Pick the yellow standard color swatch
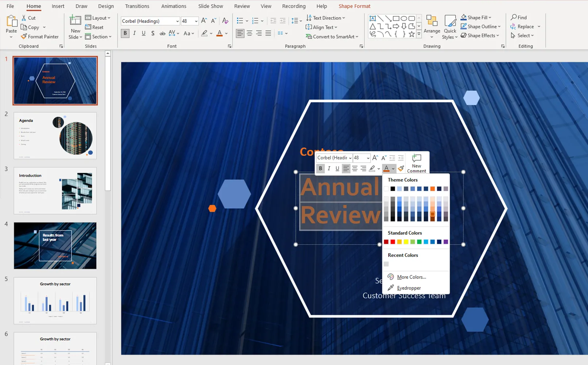Image resolution: width=588 pixels, height=365 pixels. (x=406, y=242)
